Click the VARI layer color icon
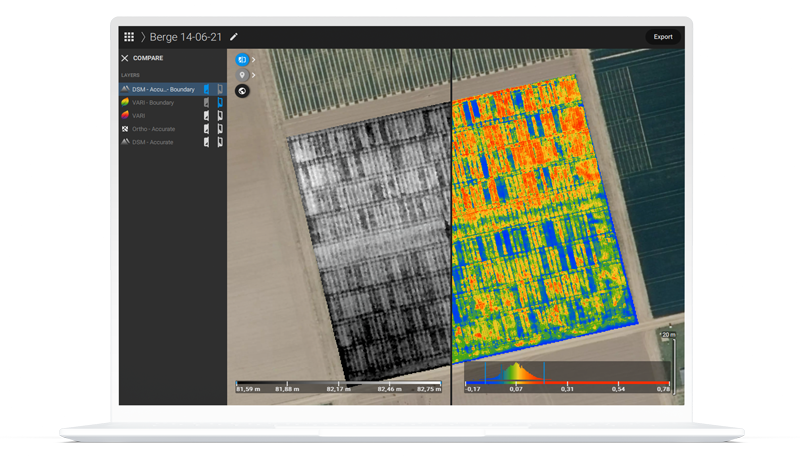This screenshot has height=459, width=800. (x=125, y=116)
